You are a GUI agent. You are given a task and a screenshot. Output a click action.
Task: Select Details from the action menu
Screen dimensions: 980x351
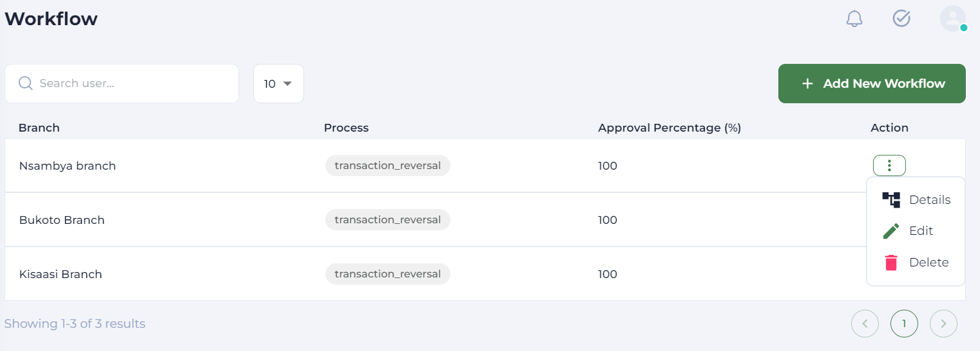pyautogui.click(x=929, y=200)
